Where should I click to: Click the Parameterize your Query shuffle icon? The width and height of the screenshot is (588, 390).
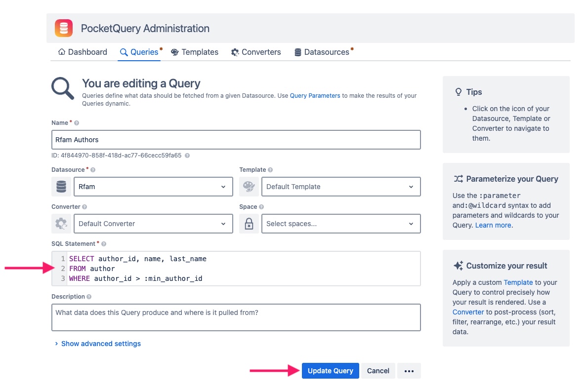(x=458, y=179)
